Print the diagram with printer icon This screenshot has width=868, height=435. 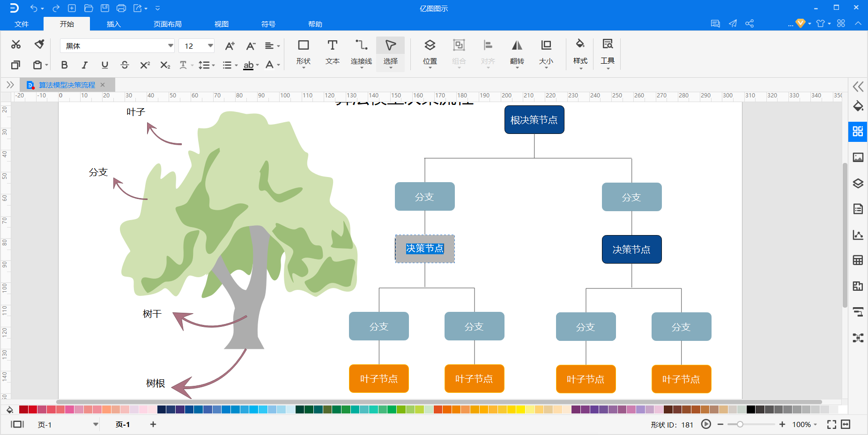(x=121, y=8)
